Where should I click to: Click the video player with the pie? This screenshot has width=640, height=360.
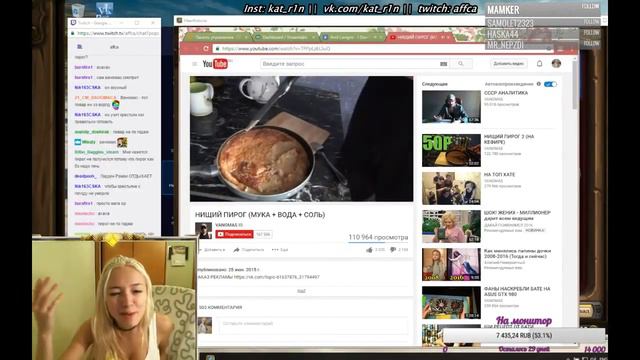[x=301, y=139]
